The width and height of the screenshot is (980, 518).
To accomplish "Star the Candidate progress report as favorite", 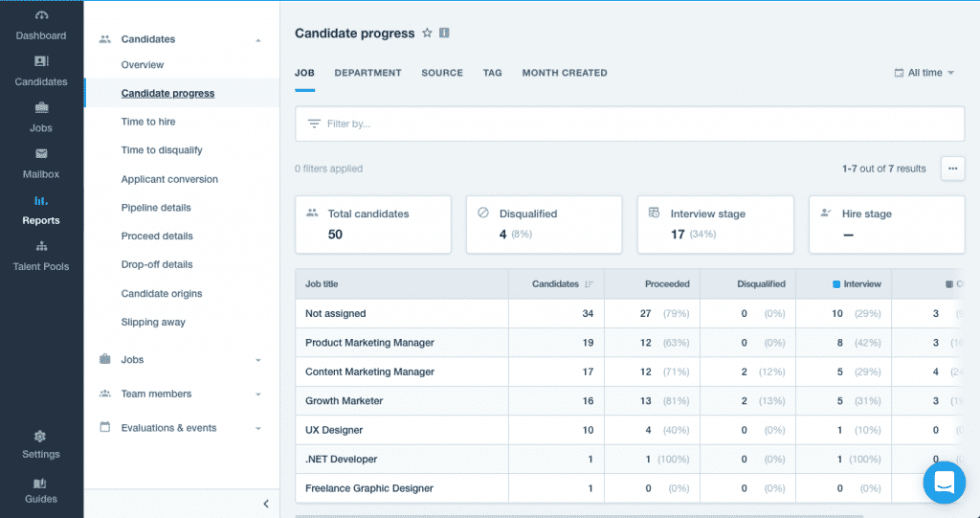I will click(x=427, y=34).
